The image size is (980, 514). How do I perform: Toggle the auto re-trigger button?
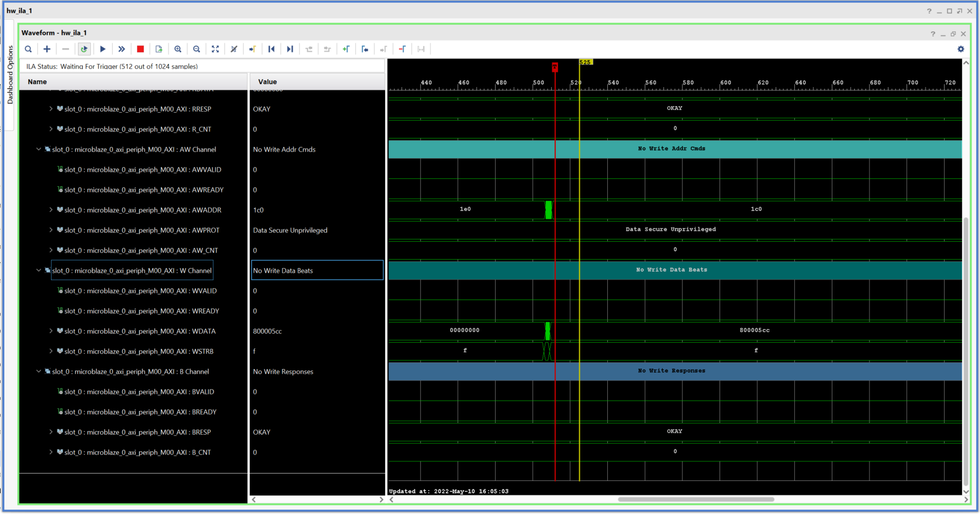click(x=84, y=49)
